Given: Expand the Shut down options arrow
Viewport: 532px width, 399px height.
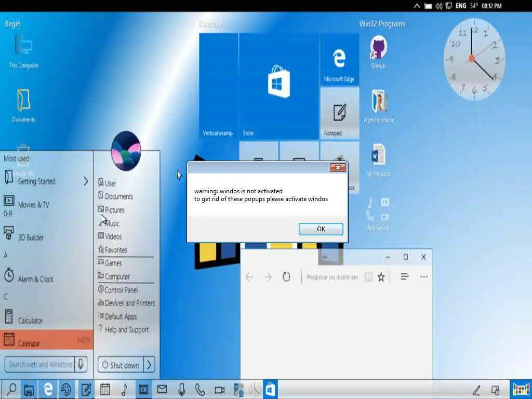Looking at the screenshot, I should (149, 365).
